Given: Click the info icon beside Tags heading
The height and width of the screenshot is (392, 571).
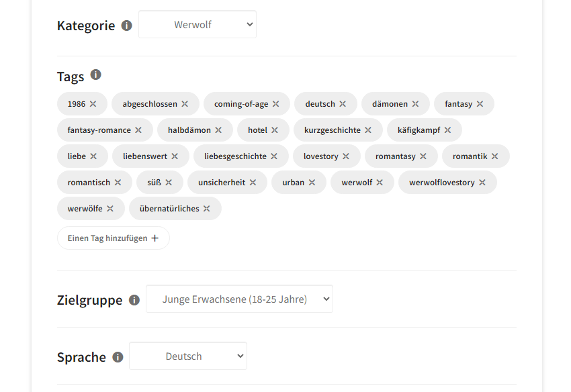Looking at the screenshot, I should click(95, 75).
